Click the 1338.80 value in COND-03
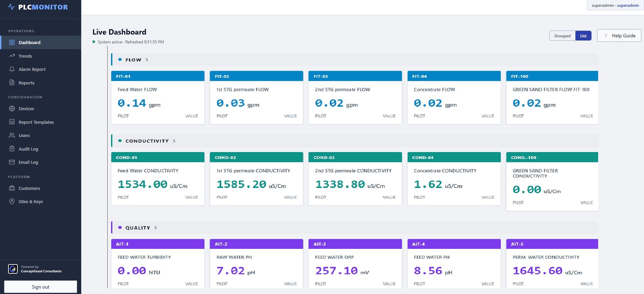 (x=340, y=184)
